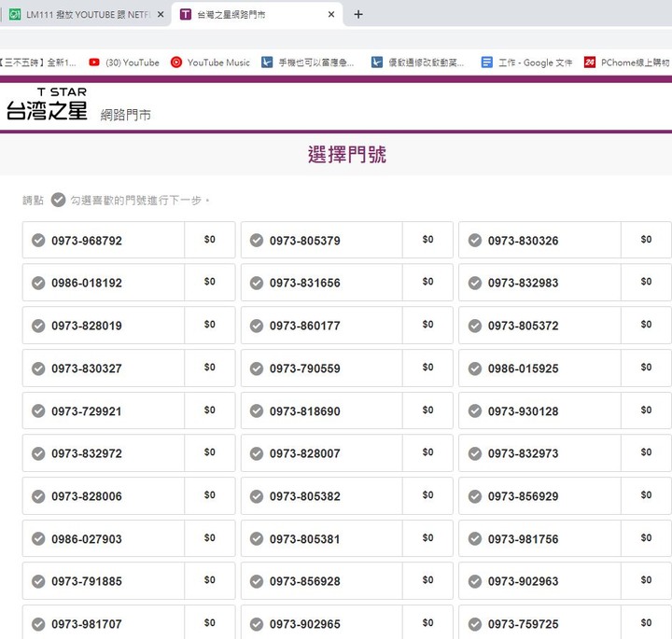Pick the 0973-981707 checkmark
Screen dimensions: 672x639
tap(38, 624)
